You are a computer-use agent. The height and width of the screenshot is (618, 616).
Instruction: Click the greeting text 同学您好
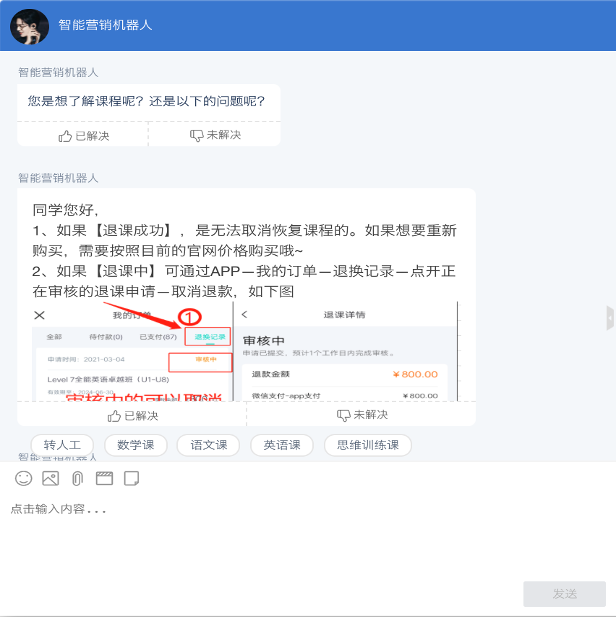tap(63, 210)
